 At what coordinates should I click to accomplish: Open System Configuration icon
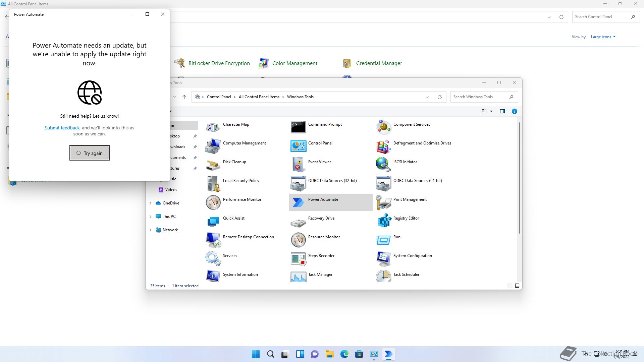click(x=383, y=258)
